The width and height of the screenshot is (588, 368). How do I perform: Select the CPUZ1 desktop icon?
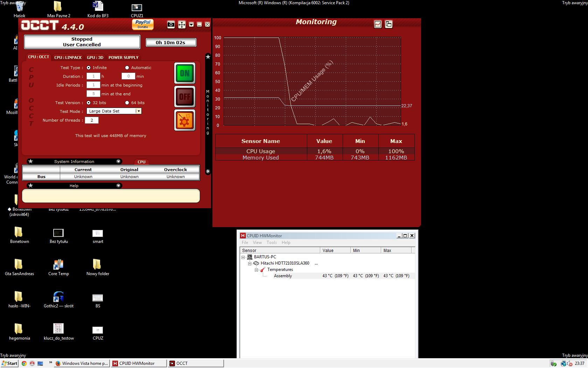pos(137,10)
